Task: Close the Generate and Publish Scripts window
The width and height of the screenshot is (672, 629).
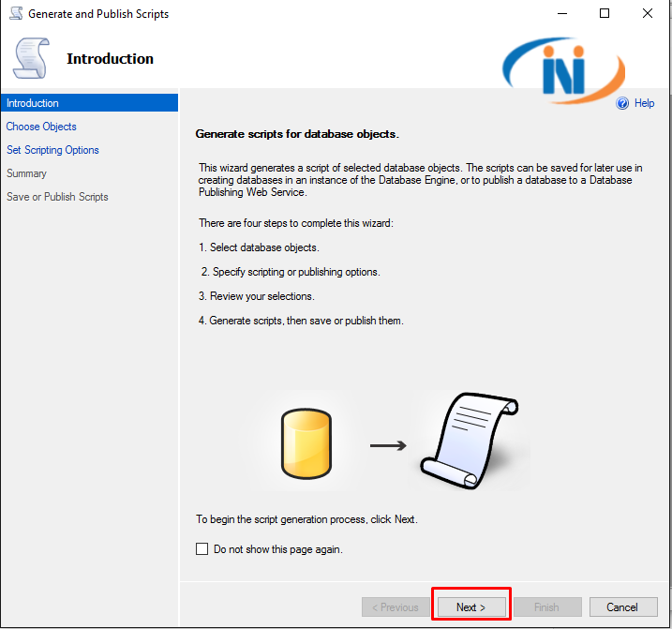Action: (648, 13)
